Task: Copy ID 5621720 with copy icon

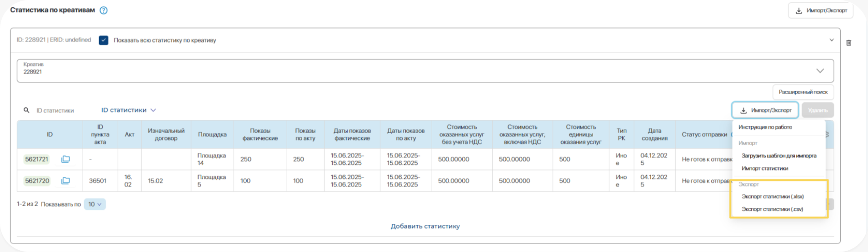Action: click(65, 181)
